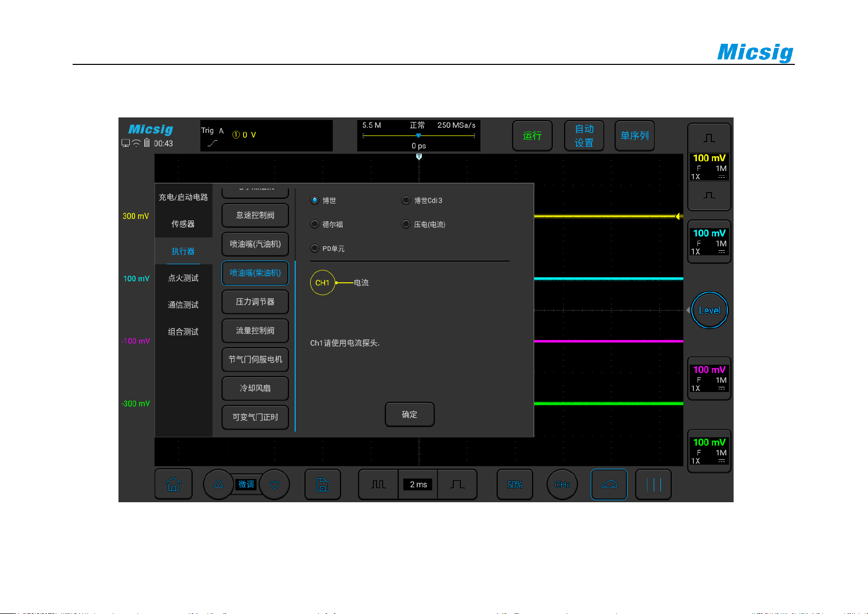Select the 博世 radio option
This screenshot has height=614, width=868.
click(x=315, y=200)
